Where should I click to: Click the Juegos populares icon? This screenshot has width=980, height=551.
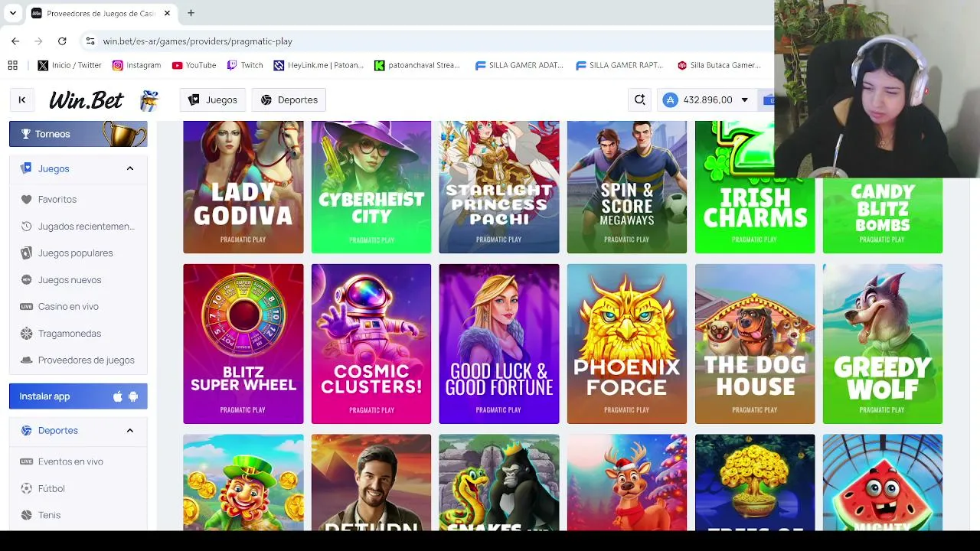coord(27,253)
